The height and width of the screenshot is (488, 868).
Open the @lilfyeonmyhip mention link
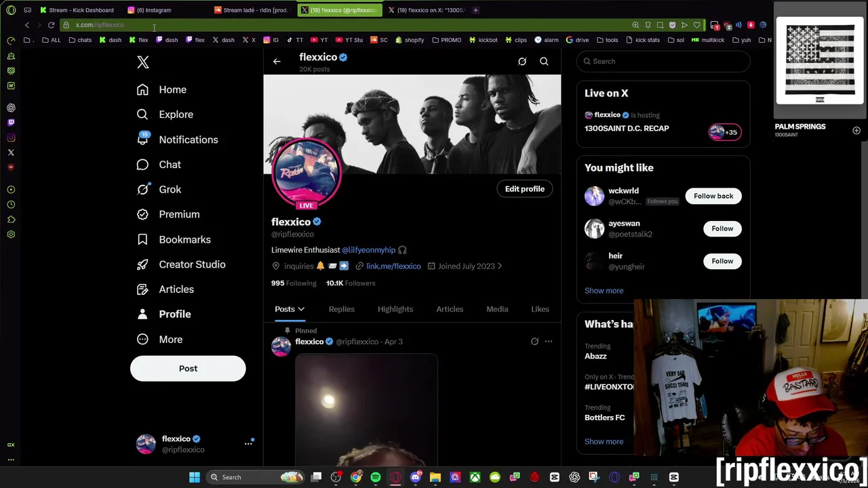pos(368,250)
